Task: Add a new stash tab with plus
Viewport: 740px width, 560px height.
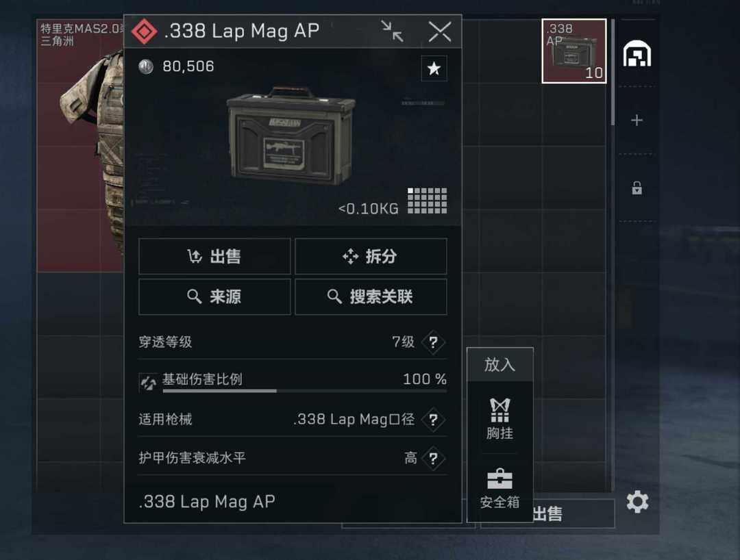Action: 637,120
